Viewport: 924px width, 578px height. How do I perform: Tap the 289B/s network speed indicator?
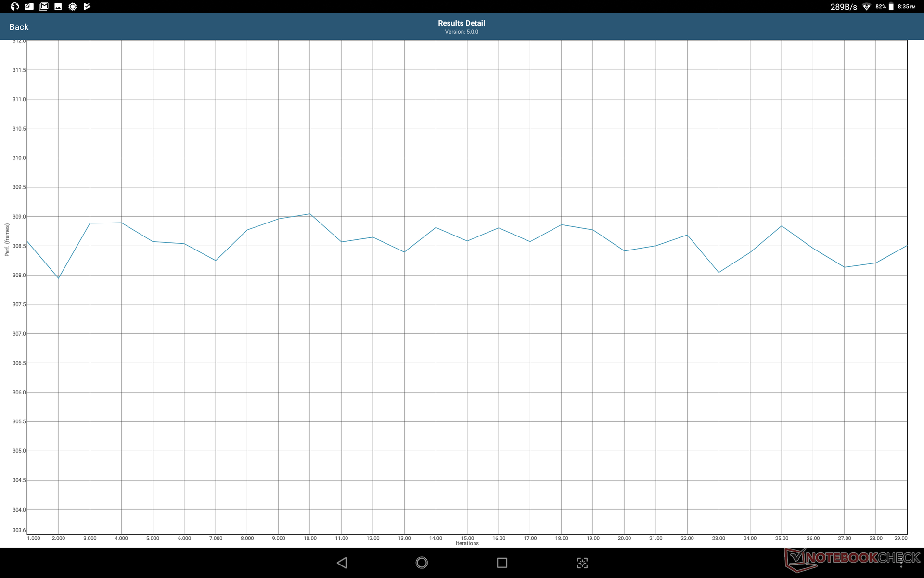coord(843,7)
